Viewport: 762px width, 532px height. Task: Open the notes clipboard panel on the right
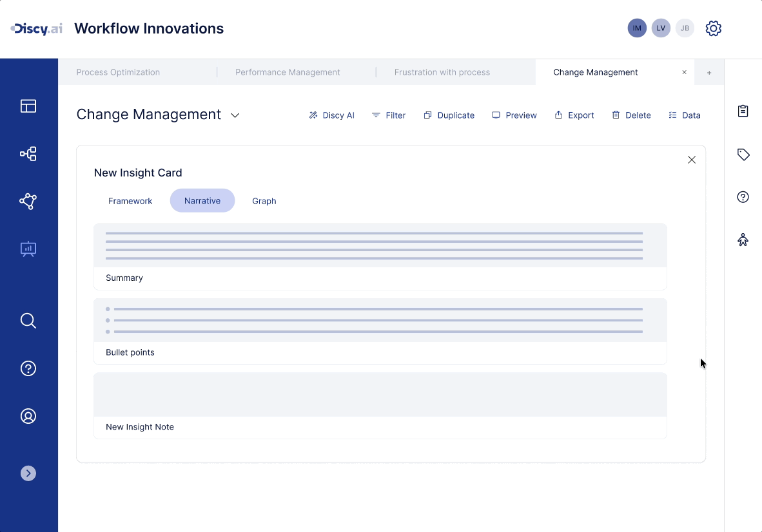point(743,111)
